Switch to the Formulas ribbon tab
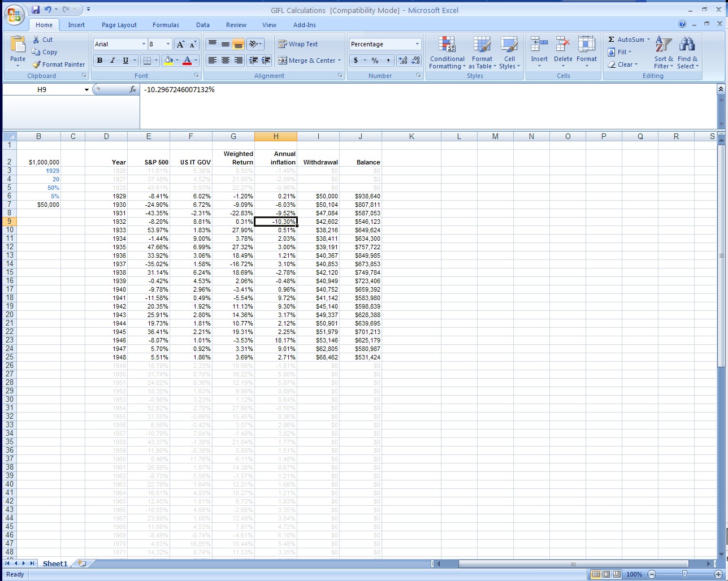Screen dimensions: 728x581 coord(166,25)
